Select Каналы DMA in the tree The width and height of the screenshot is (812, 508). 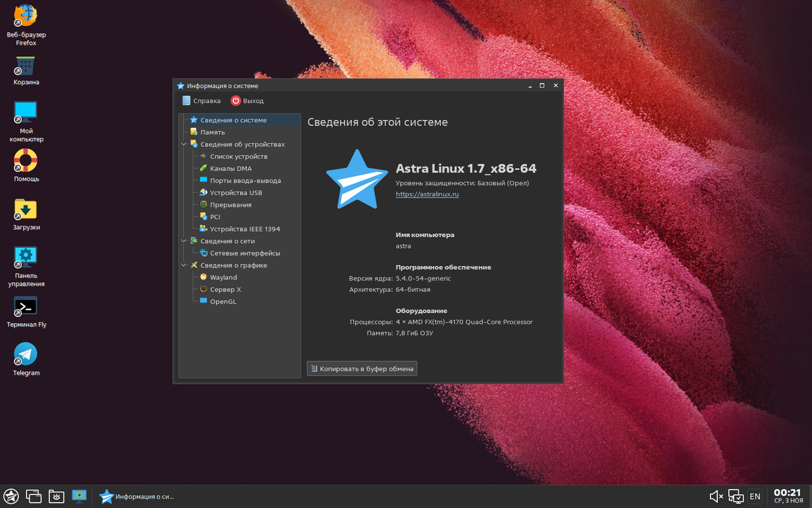231,169
